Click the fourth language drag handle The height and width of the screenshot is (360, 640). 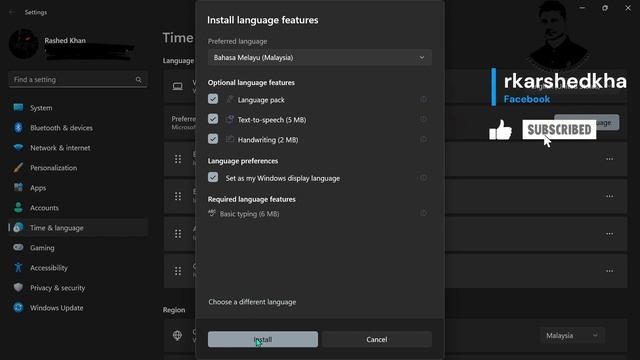(178, 271)
